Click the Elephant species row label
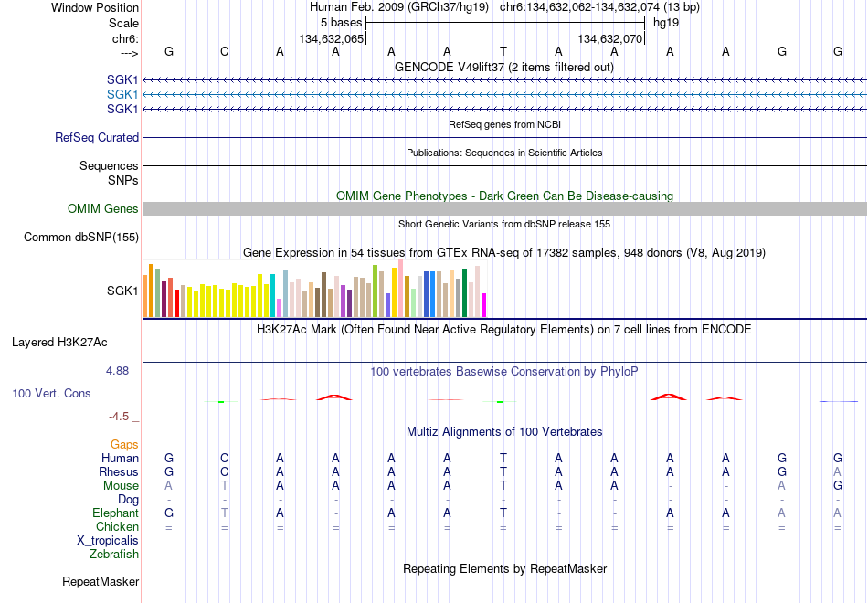The image size is (868, 603). pos(116,513)
